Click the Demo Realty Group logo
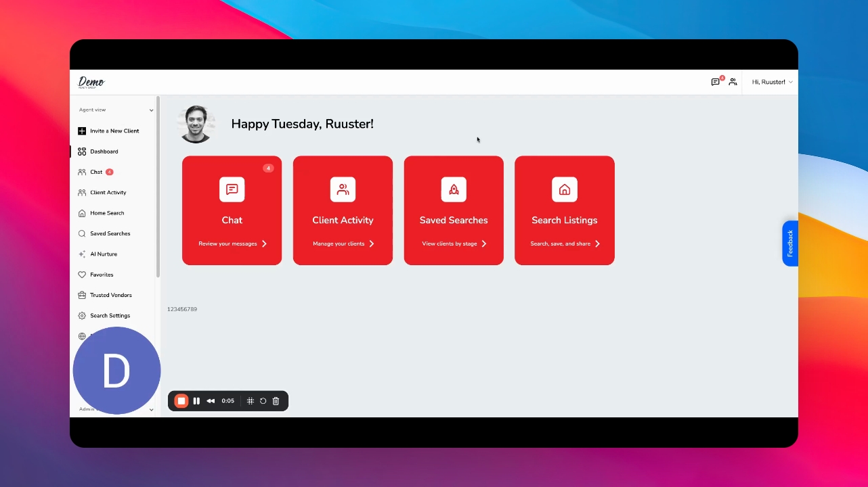 coord(91,82)
